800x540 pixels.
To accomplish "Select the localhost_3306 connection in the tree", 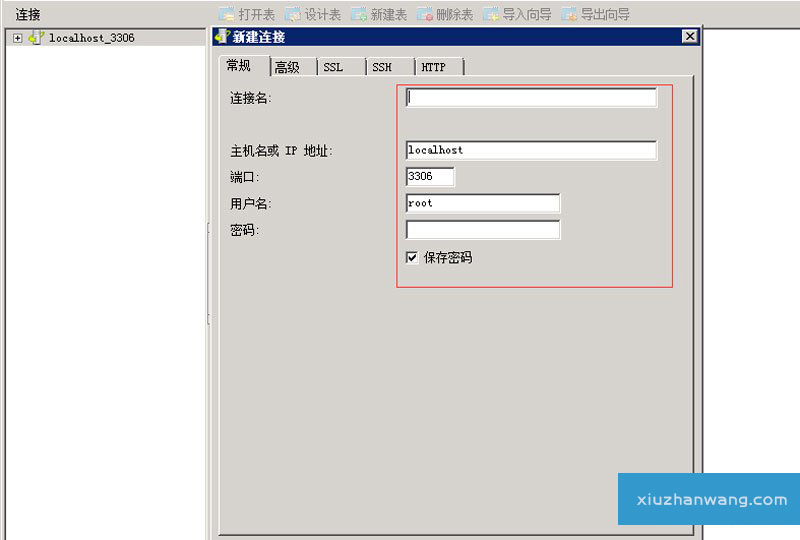I will (91, 38).
